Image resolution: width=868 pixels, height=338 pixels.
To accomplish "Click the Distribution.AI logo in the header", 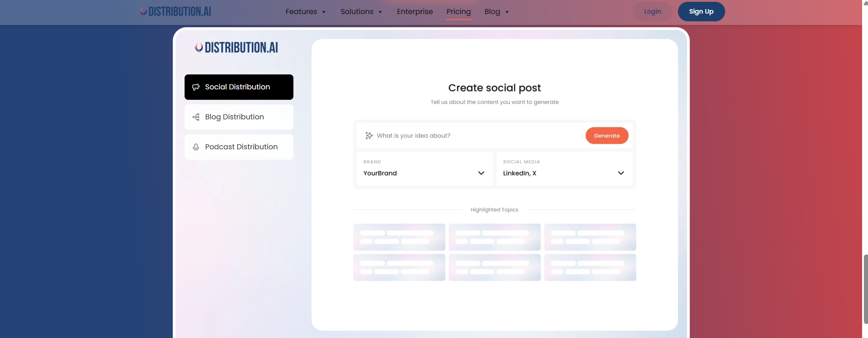I will click(176, 11).
